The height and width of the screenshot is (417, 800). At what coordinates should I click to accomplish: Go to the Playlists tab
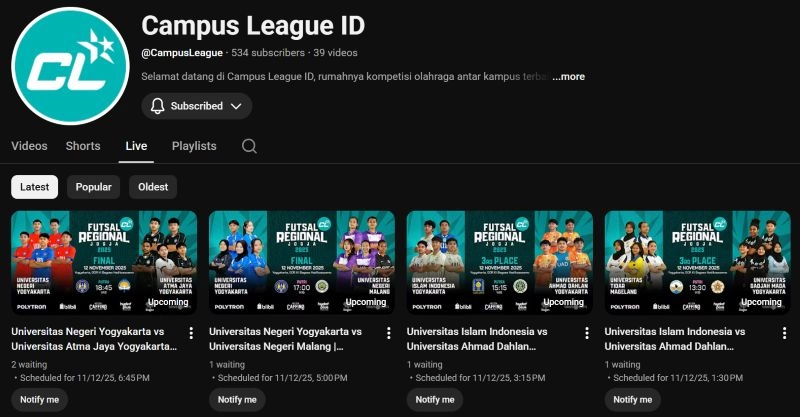click(194, 146)
